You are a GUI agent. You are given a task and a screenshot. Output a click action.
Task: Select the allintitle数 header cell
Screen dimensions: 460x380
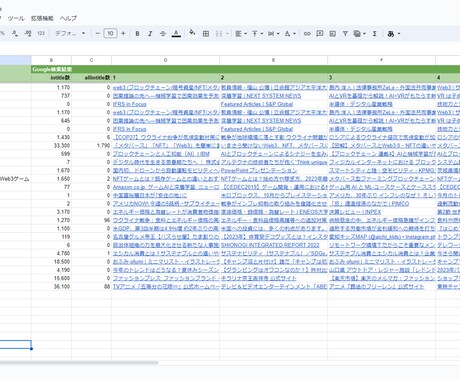91,78
